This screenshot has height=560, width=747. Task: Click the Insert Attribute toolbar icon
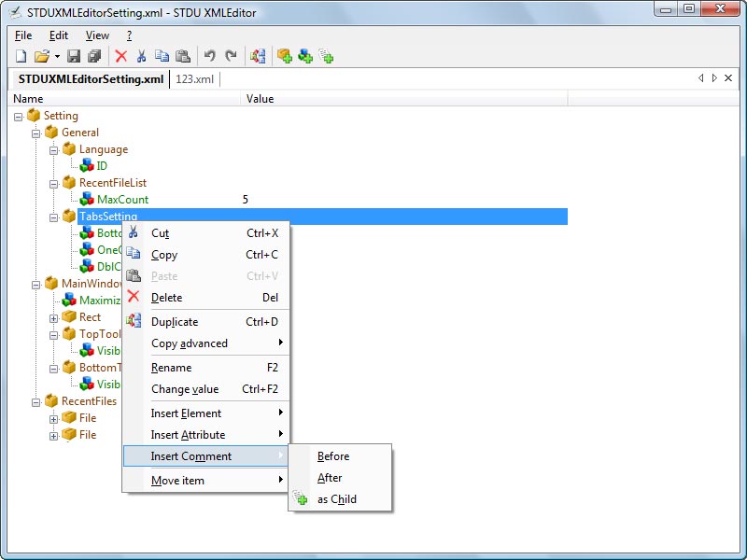click(x=305, y=56)
